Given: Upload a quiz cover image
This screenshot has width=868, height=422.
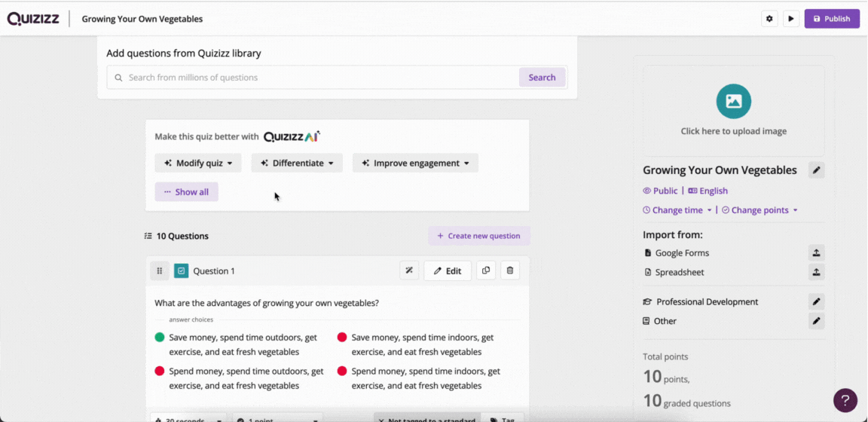Looking at the screenshot, I should point(733,111).
